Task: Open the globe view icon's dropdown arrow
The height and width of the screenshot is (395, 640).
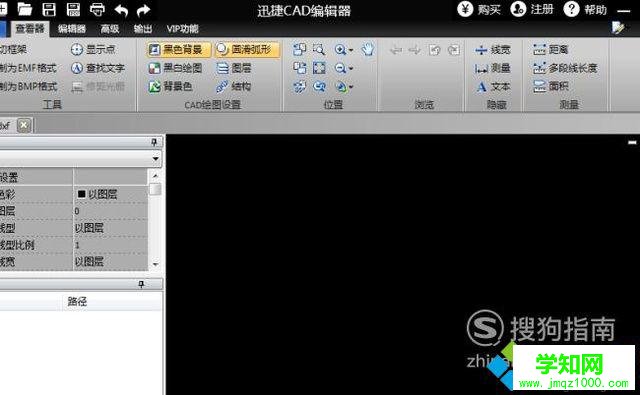Action: click(351, 87)
